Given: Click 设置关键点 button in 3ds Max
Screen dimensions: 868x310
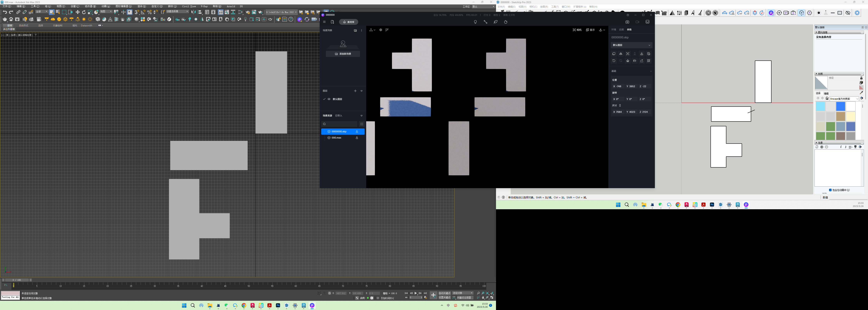Looking at the screenshot, I should click(x=445, y=298).
